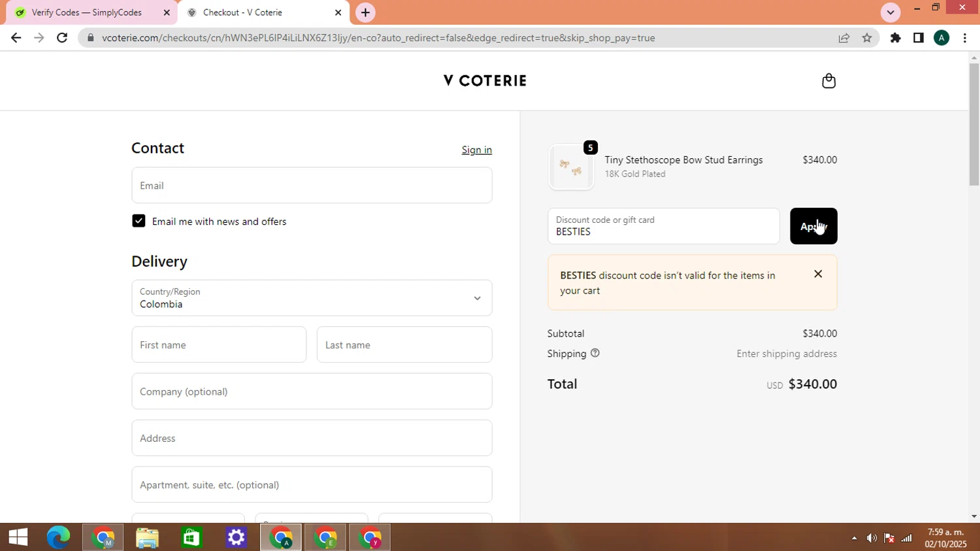
Task: Click the browser address bar URL
Action: 378,38
